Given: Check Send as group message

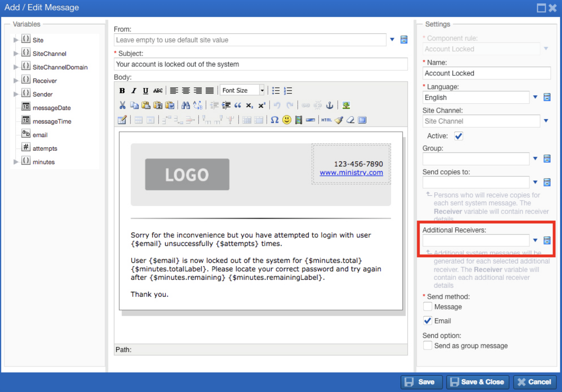Looking at the screenshot, I should (428, 346).
